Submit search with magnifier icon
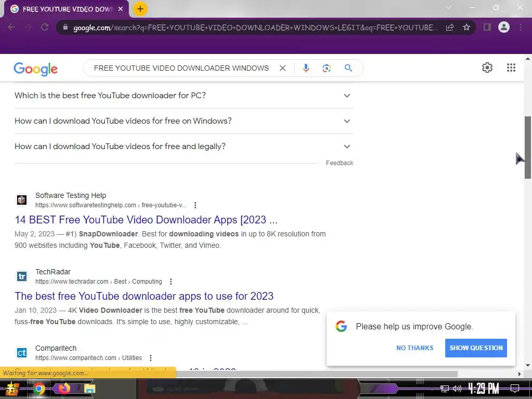Image resolution: width=532 pixels, height=399 pixels. 348,68
